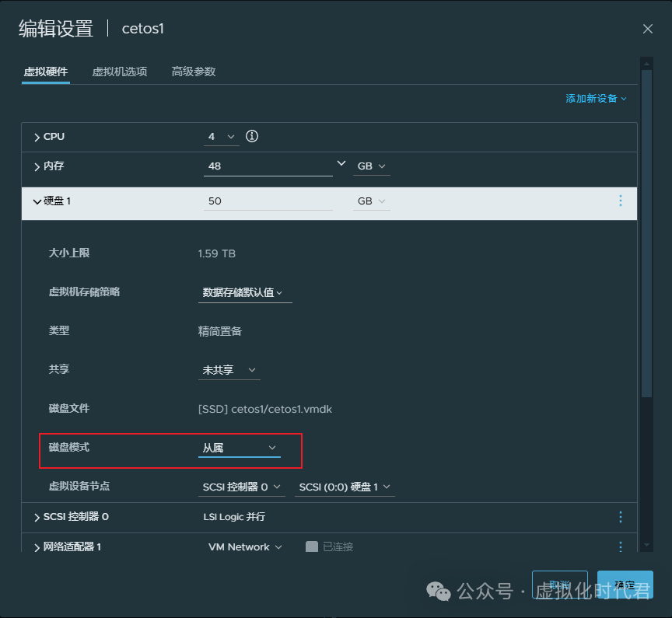Open the 硬盘 1 kebab menu icon
This screenshot has width=672, height=618.
pyautogui.click(x=621, y=201)
